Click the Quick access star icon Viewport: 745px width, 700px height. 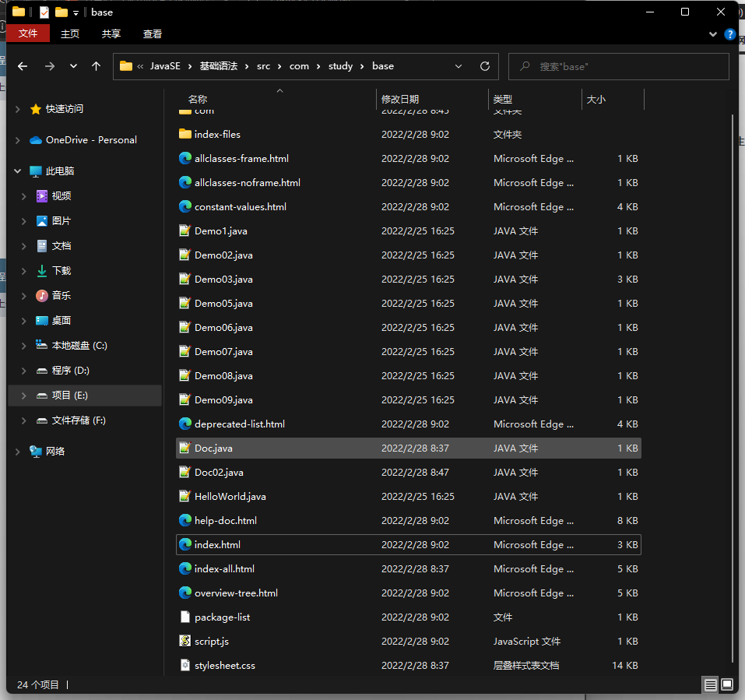tap(36, 109)
